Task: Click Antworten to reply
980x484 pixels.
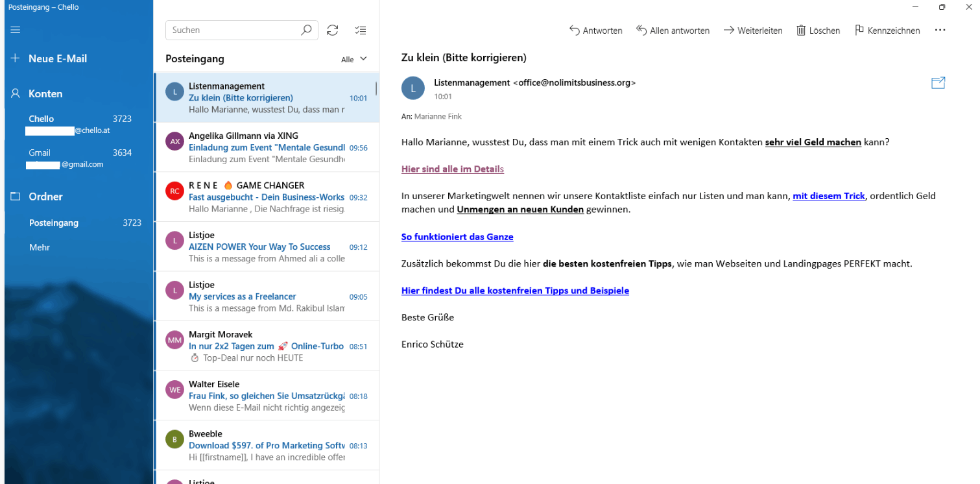Action: pos(595,30)
